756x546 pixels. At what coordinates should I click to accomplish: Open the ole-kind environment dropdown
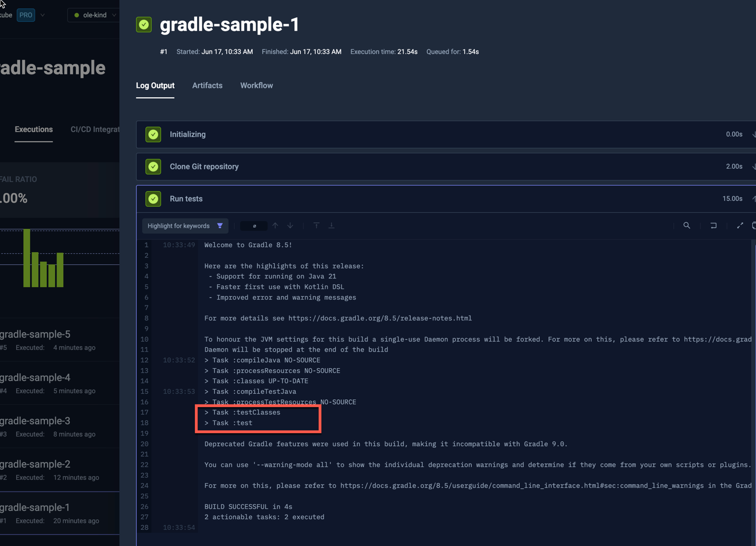[x=93, y=15]
